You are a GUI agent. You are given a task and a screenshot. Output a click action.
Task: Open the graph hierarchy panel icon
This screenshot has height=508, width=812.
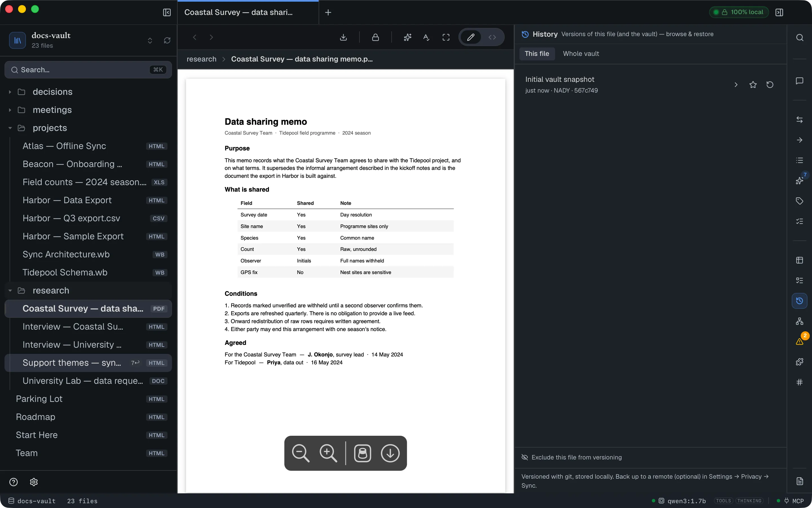pyautogui.click(x=800, y=321)
